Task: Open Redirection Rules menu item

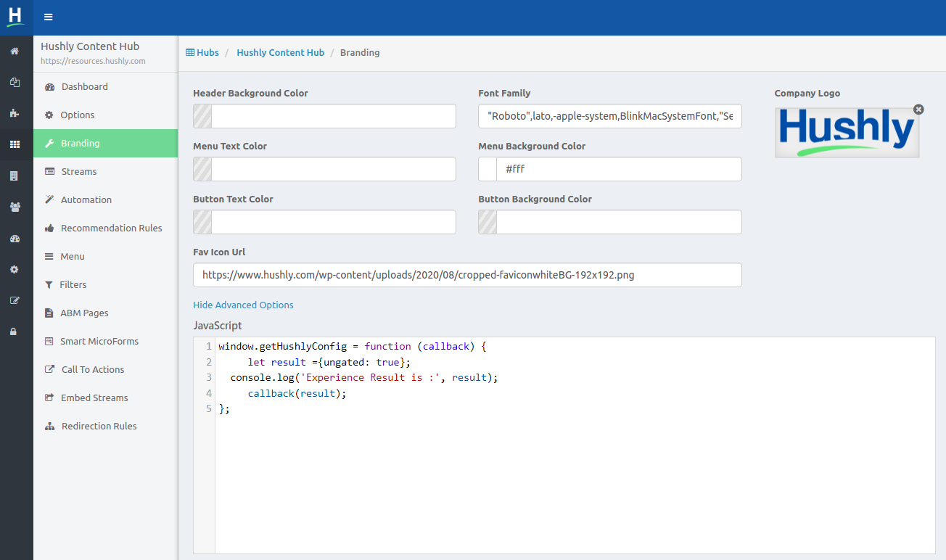Action: click(x=105, y=426)
